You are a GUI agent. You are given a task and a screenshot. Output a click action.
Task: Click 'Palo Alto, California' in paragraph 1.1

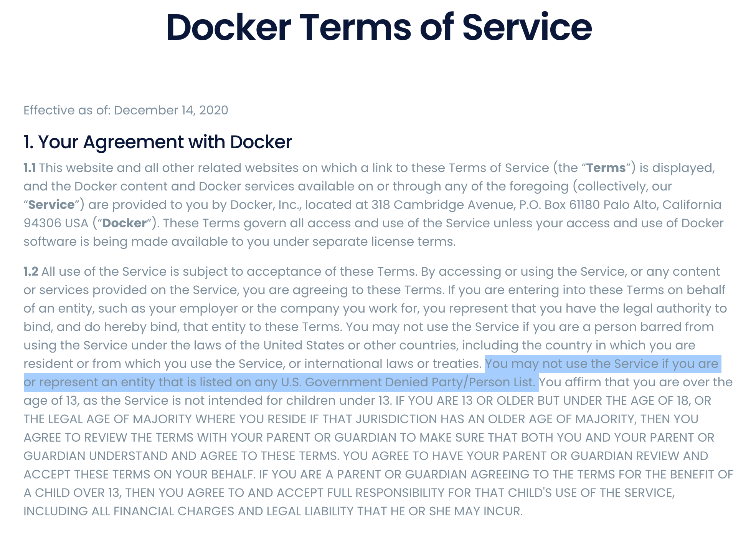pos(662,205)
